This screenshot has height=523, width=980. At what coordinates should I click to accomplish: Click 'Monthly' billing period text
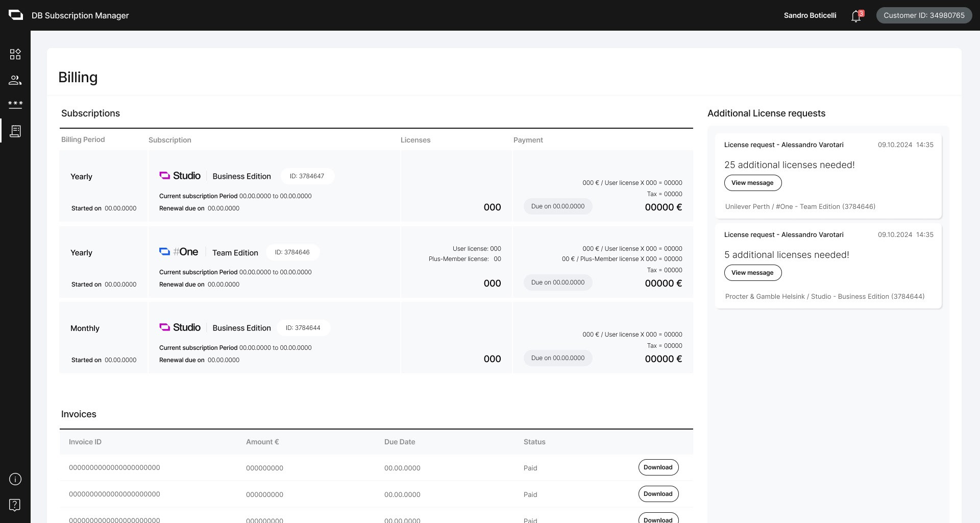click(x=85, y=328)
